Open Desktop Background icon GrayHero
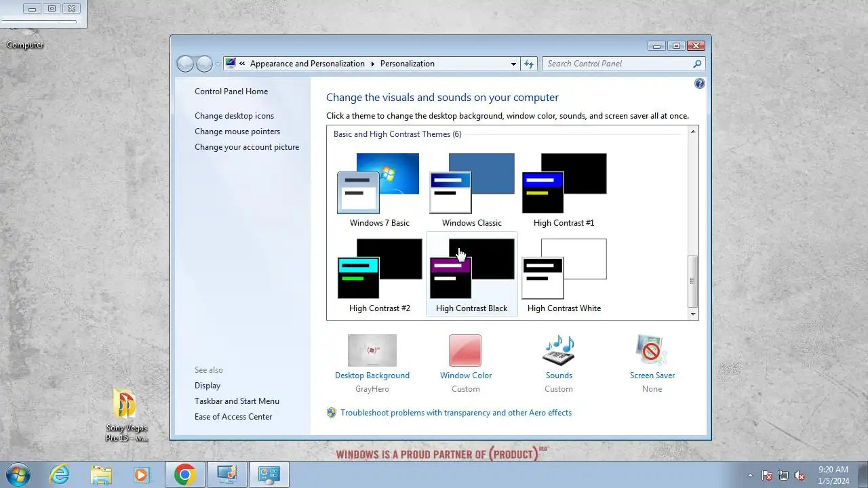 coord(372,350)
